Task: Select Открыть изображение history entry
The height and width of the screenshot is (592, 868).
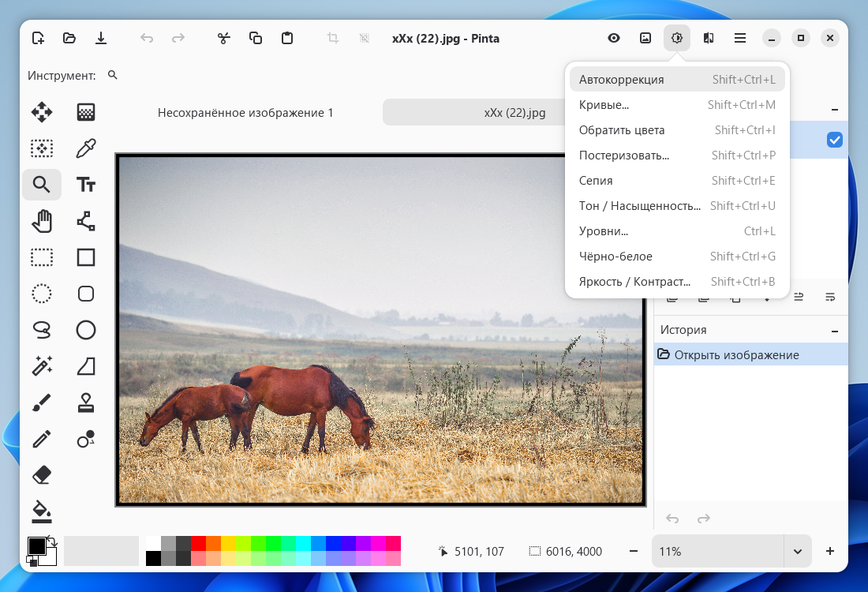Action: [x=736, y=355]
